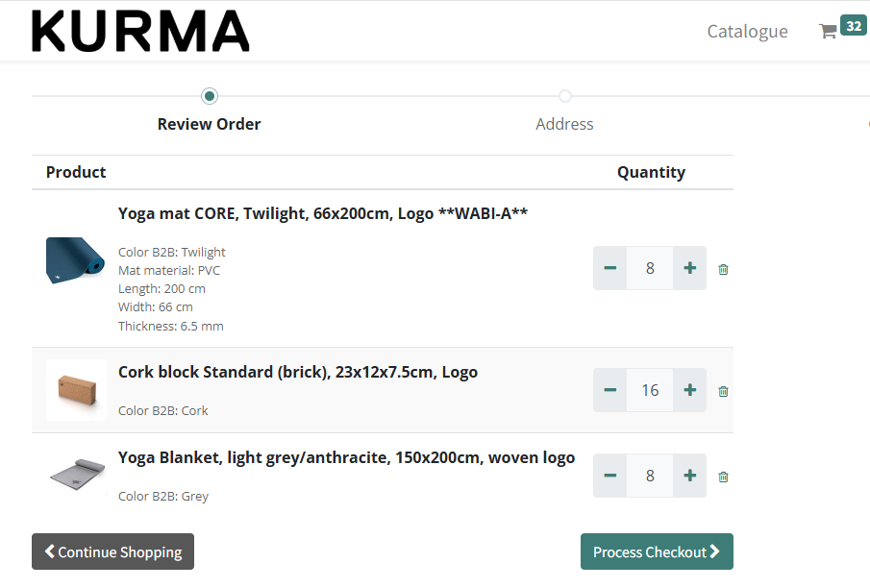Add one more Cork block
Viewport: 870px width, 588px height.
(689, 390)
